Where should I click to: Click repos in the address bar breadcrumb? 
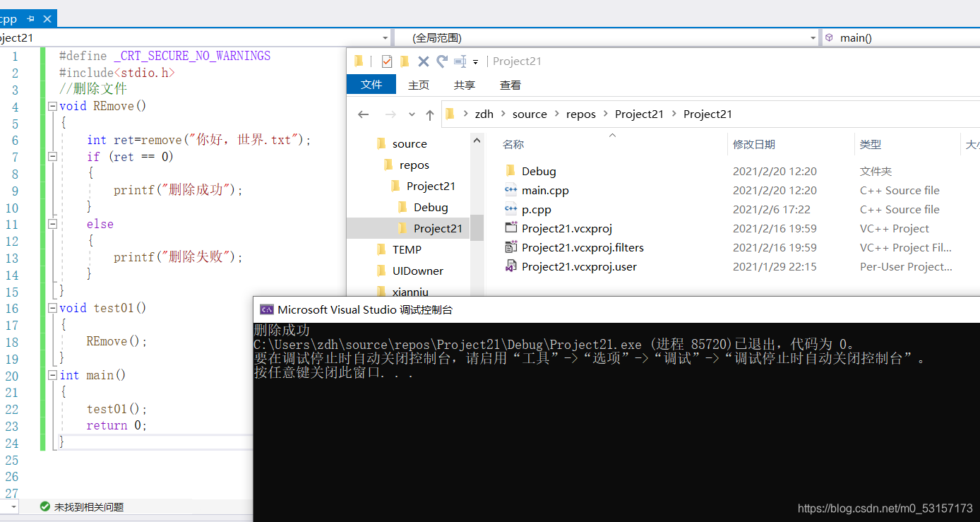(581, 114)
